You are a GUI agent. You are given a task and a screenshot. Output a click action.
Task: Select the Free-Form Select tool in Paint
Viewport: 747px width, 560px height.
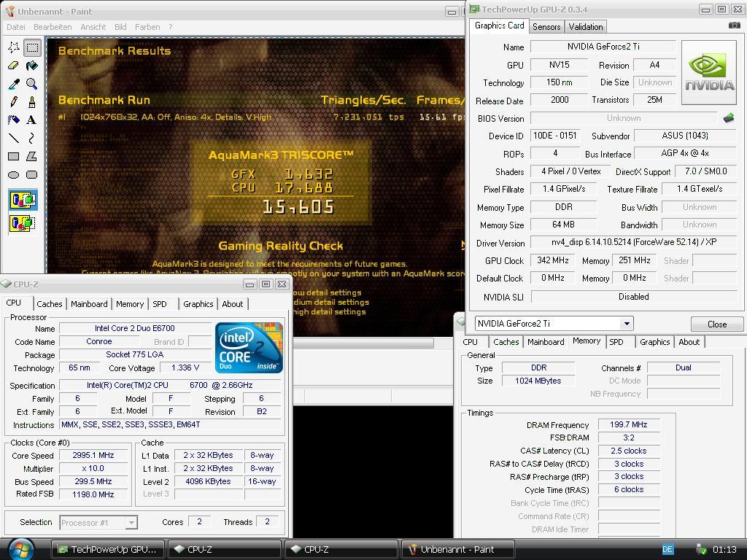[x=14, y=47]
